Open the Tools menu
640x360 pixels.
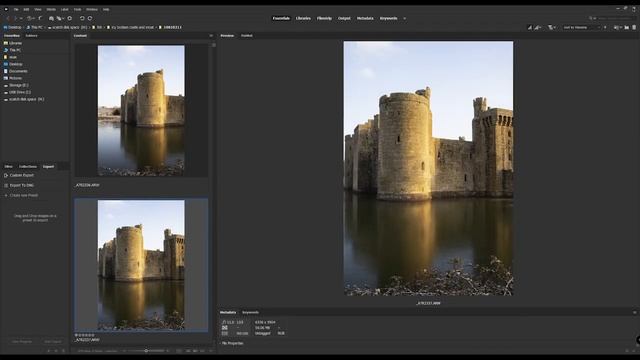point(77,9)
